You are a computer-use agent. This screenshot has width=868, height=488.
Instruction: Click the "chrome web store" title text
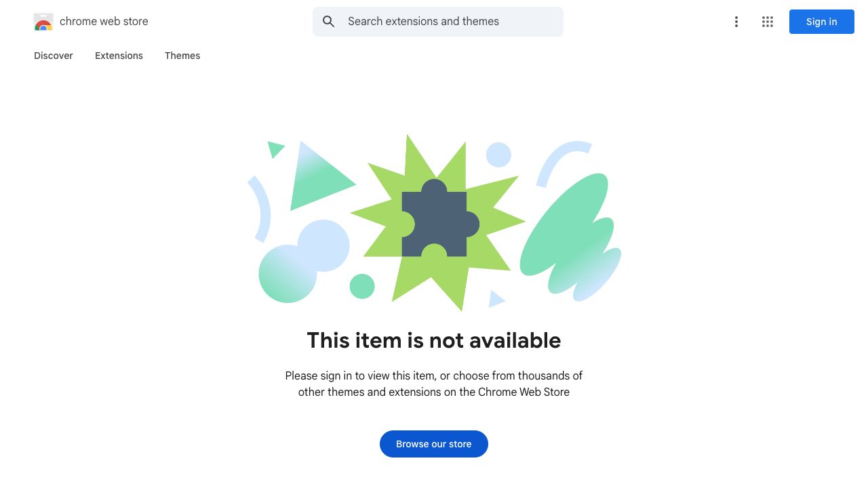coord(104,22)
